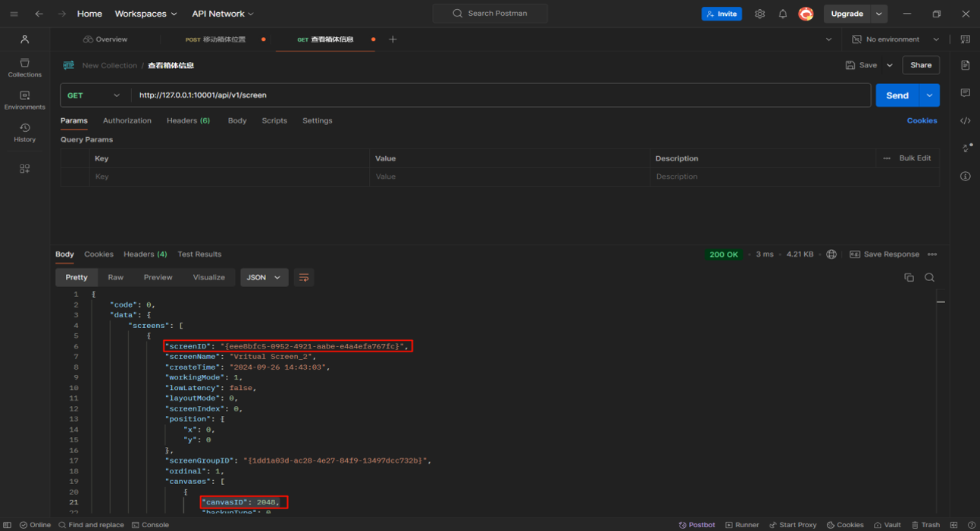Viewport: 980px width, 531px height.
Task: Copy the response body to clipboard
Action: coord(909,277)
